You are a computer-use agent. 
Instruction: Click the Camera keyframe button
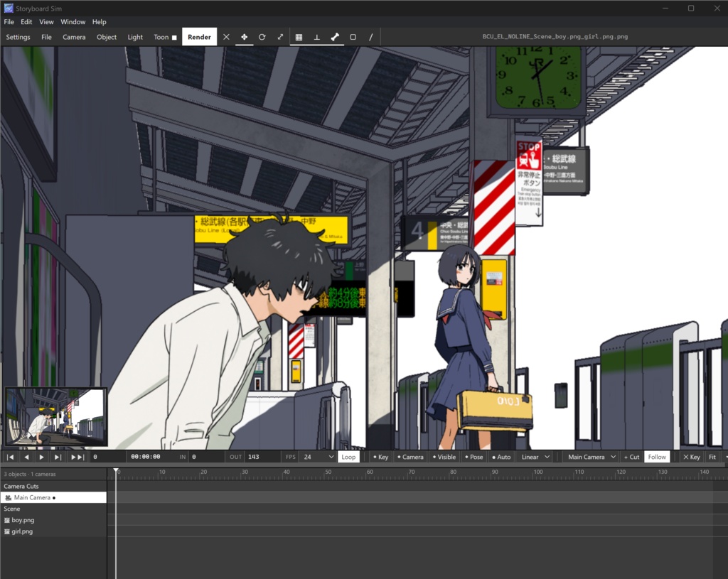410,457
